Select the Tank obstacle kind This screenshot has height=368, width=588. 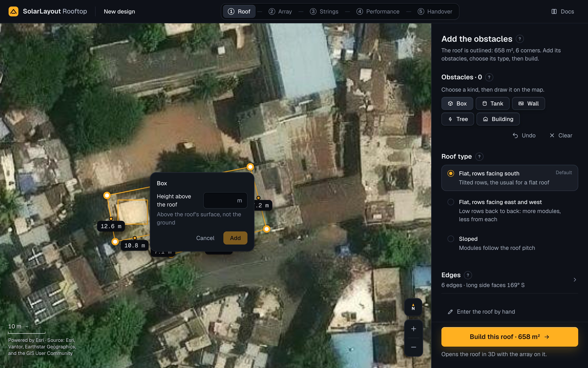pyautogui.click(x=492, y=103)
